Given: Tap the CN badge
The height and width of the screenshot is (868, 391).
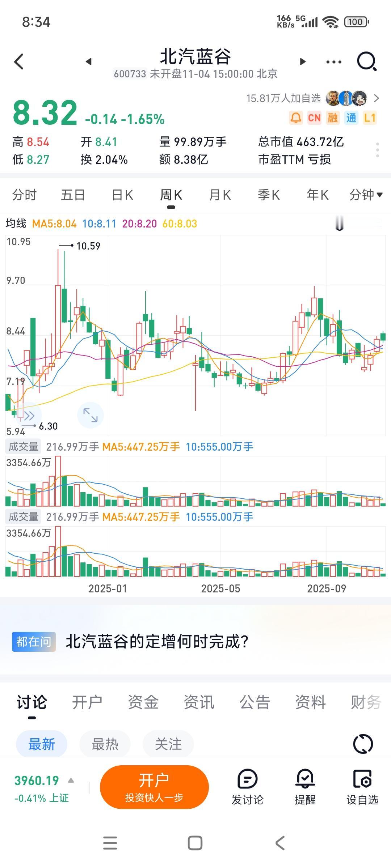Looking at the screenshot, I should (x=314, y=118).
